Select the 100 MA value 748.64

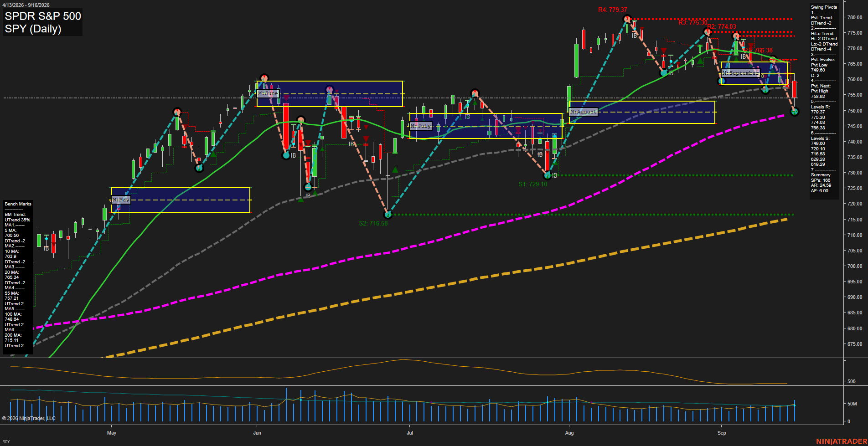tap(12, 319)
